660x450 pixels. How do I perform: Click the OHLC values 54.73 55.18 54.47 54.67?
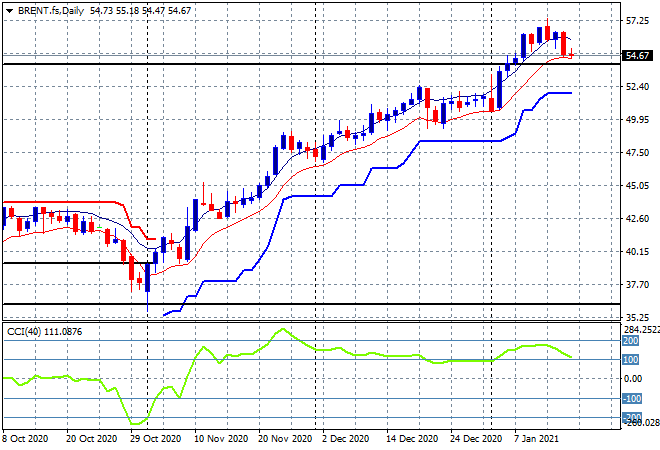tap(141, 11)
